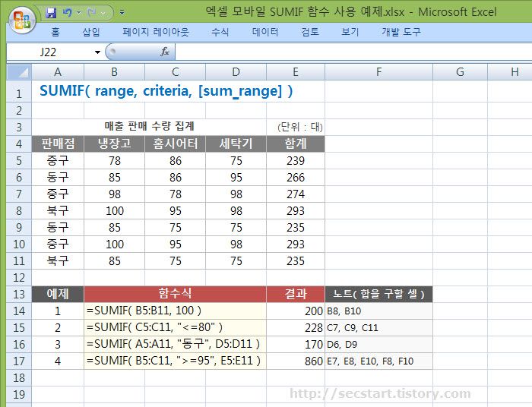Click into the formula bar input
This screenshot has height=407, width=532.
(x=353, y=52)
